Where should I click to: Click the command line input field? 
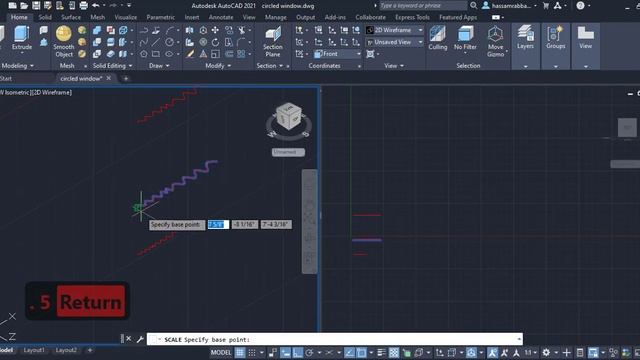(x=335, y=339)
